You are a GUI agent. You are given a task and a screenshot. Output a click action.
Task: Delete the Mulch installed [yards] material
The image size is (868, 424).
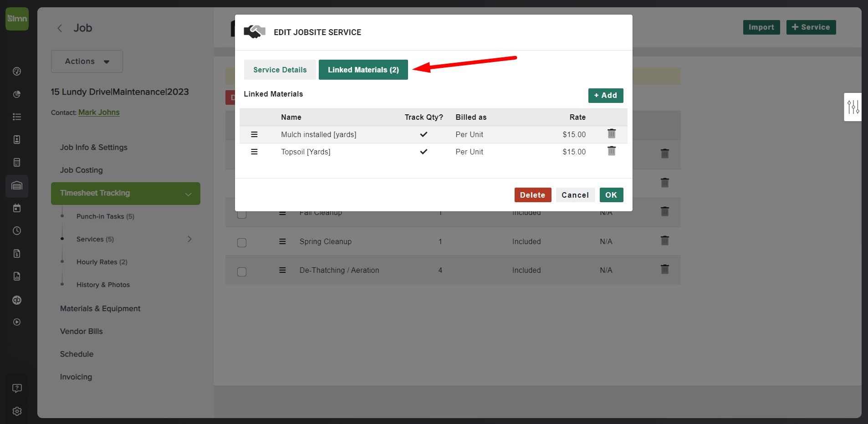point(612,133)
